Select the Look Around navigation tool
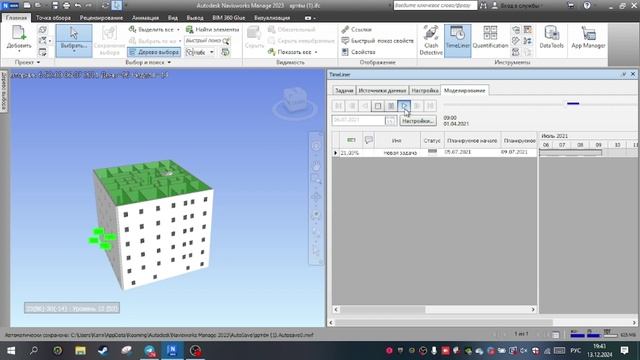The image size is (640, 360). [x=316, y=215]
